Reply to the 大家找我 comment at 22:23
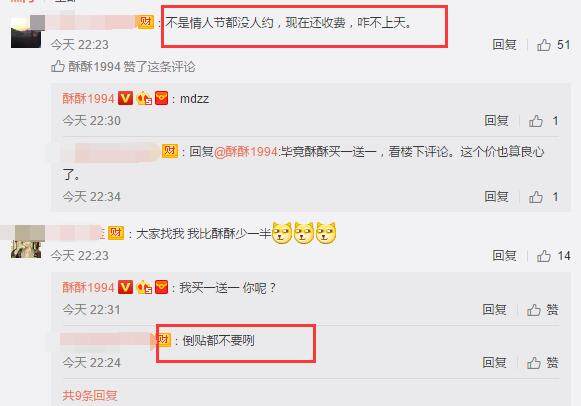581x406 pixels. pyautogui.click(x=504, y=255)
